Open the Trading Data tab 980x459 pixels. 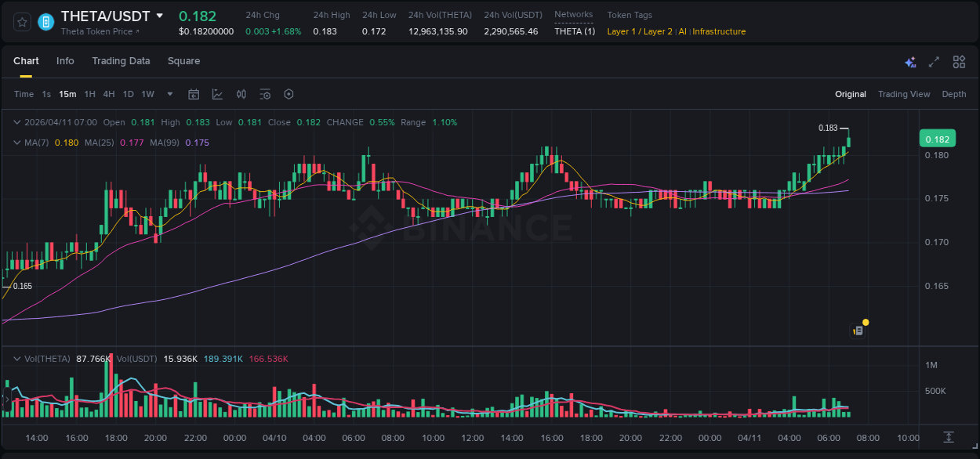(121, 61)
